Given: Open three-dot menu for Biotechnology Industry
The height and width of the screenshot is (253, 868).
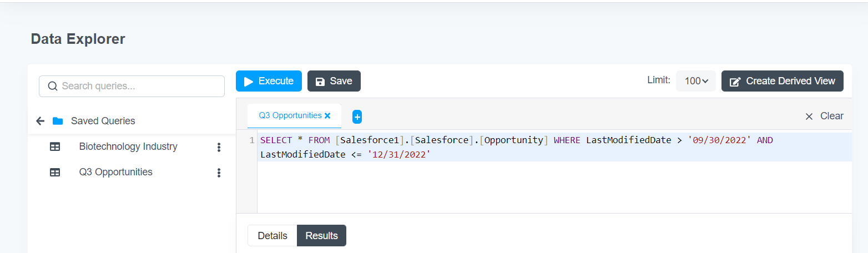Looking at the screenshot, I should [x=219, y=147].
